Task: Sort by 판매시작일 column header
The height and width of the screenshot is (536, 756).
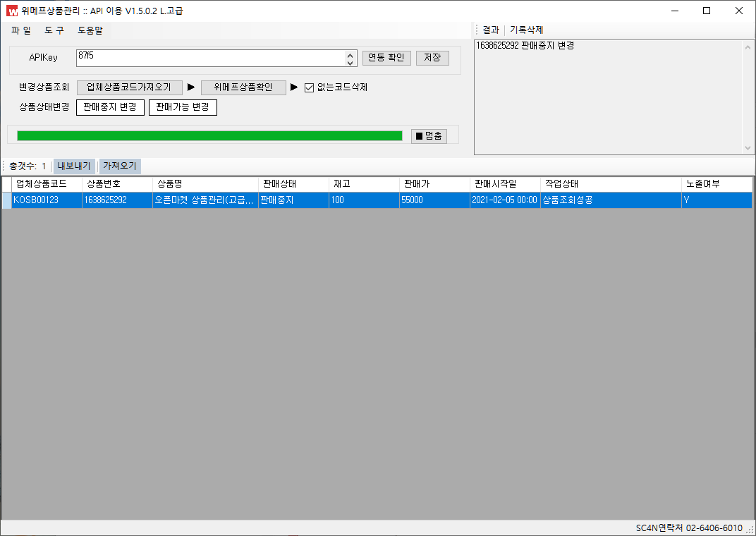Action: point(505,184)
